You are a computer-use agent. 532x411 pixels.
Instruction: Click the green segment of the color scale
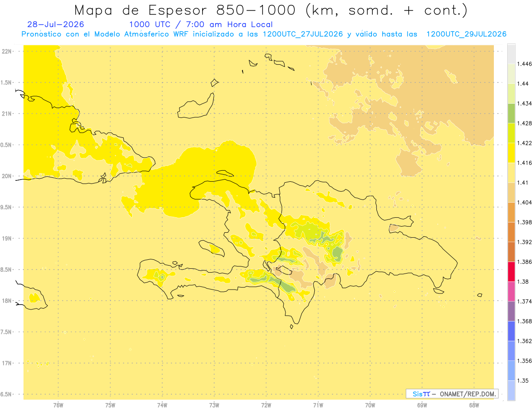(511, 113)
